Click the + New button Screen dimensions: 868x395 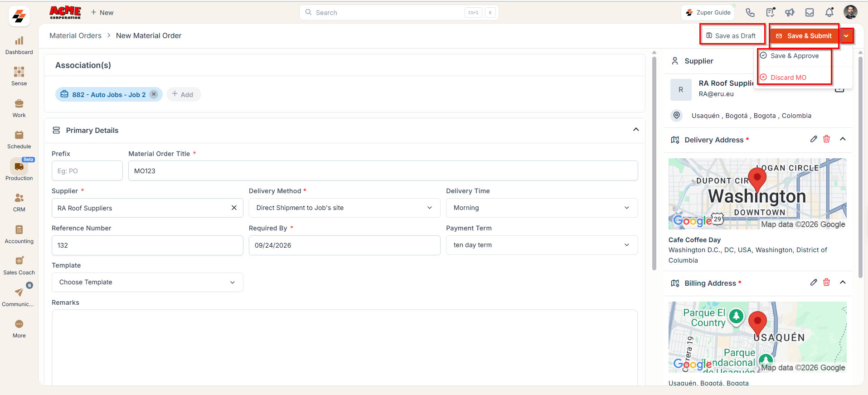pyautogui.click(x=102, y=12)
